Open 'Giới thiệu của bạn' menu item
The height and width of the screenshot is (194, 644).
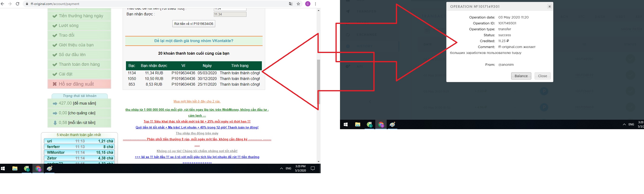pos(79,45)
